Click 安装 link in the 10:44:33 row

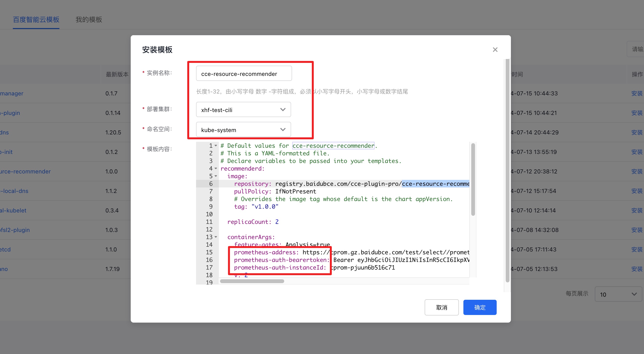[x=637, y=93]
